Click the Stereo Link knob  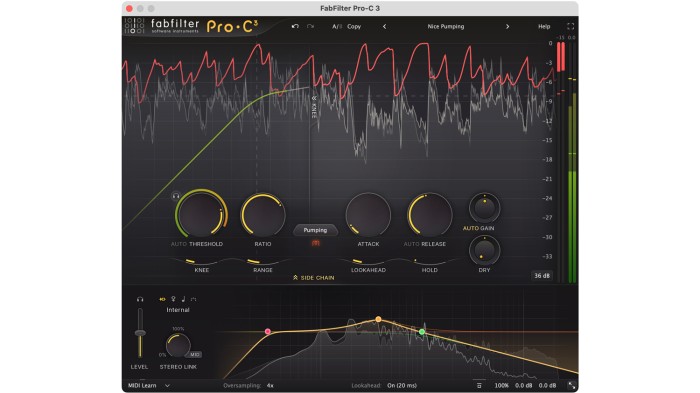(178, 345)
